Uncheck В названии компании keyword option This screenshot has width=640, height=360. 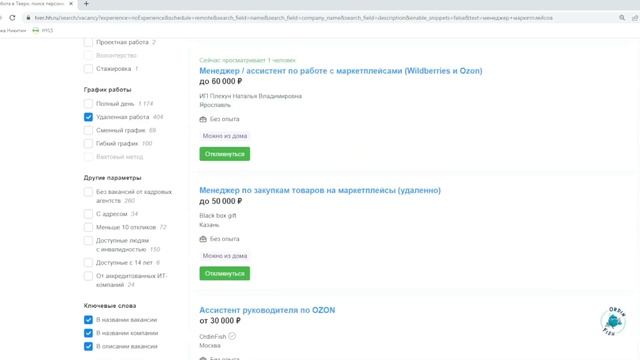pos(88,333)
